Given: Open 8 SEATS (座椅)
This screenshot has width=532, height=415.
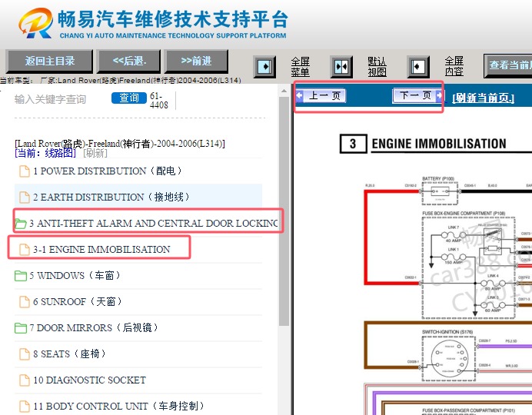Looking at the screenshot, I should (x=69, y=354).
